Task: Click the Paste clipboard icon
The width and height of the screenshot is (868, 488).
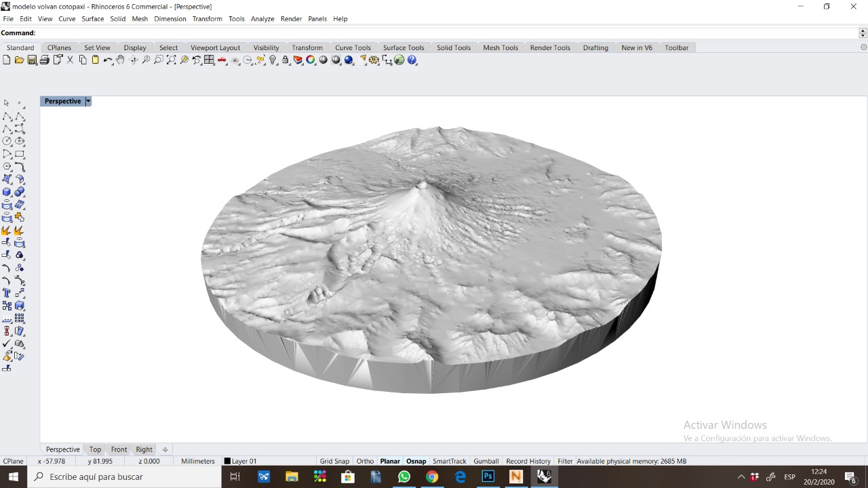Action: [x=96, y=60]
